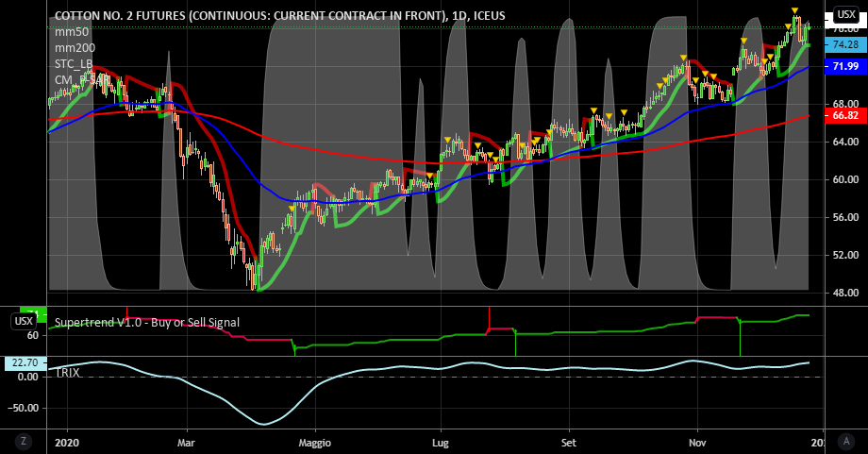The width and height of the screenshot is (868, 454).
Task: Select the TRIX indicator label
Action: click(69, 373)
